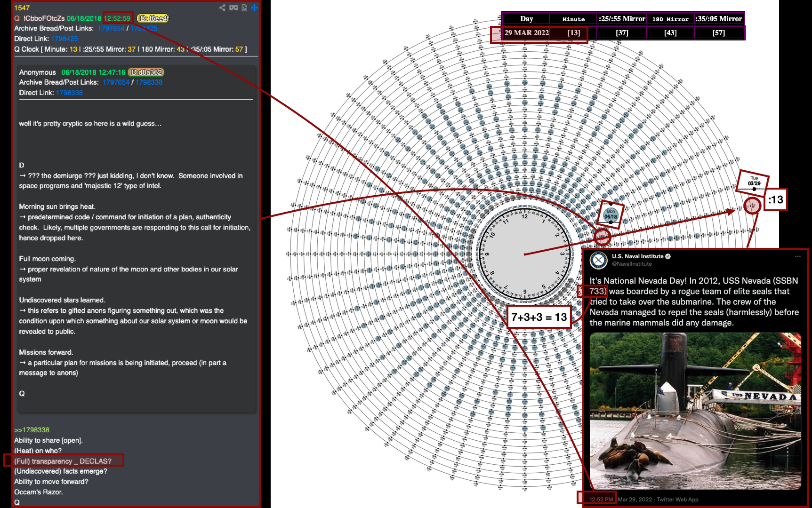
Task: Click the document image icon on post 1547
Action: [x=244, y=8]
